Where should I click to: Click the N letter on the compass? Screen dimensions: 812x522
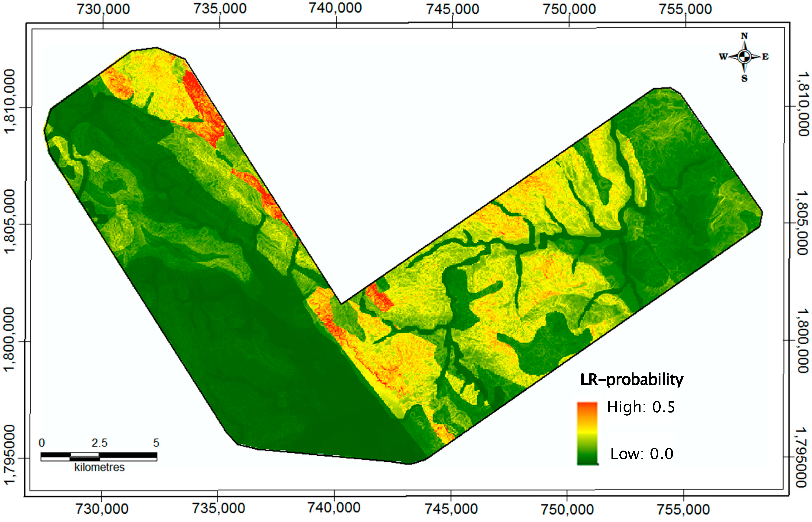point(744,36)
